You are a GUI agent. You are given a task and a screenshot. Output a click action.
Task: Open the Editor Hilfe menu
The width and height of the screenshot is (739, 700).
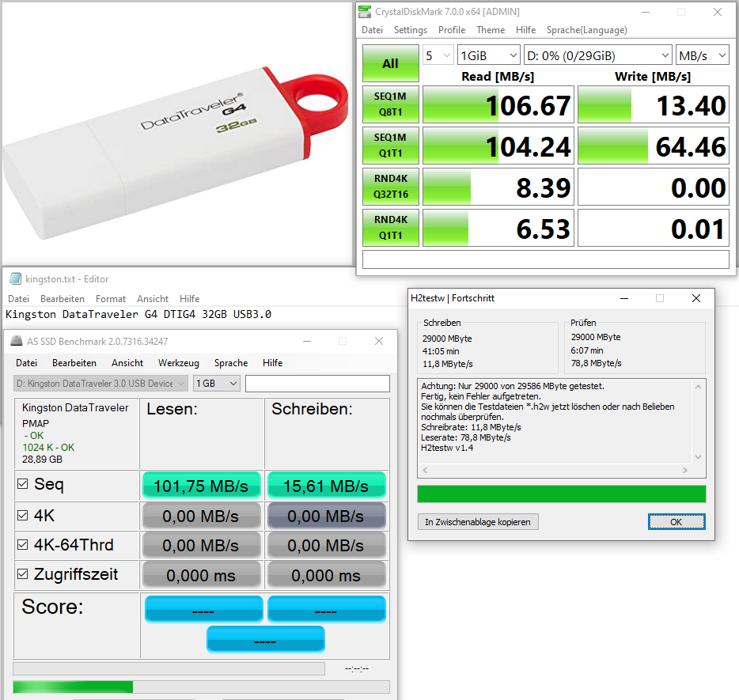[x=189, y=299]
